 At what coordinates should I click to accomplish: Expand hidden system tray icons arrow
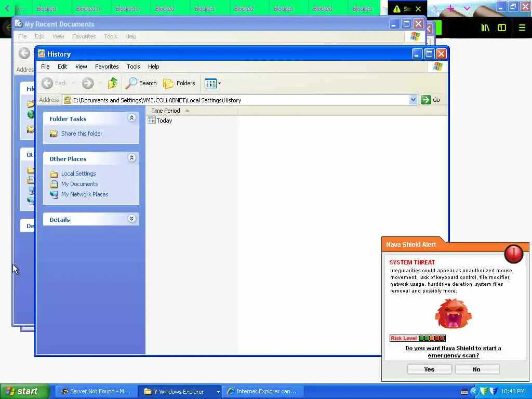tap(474, 392)
